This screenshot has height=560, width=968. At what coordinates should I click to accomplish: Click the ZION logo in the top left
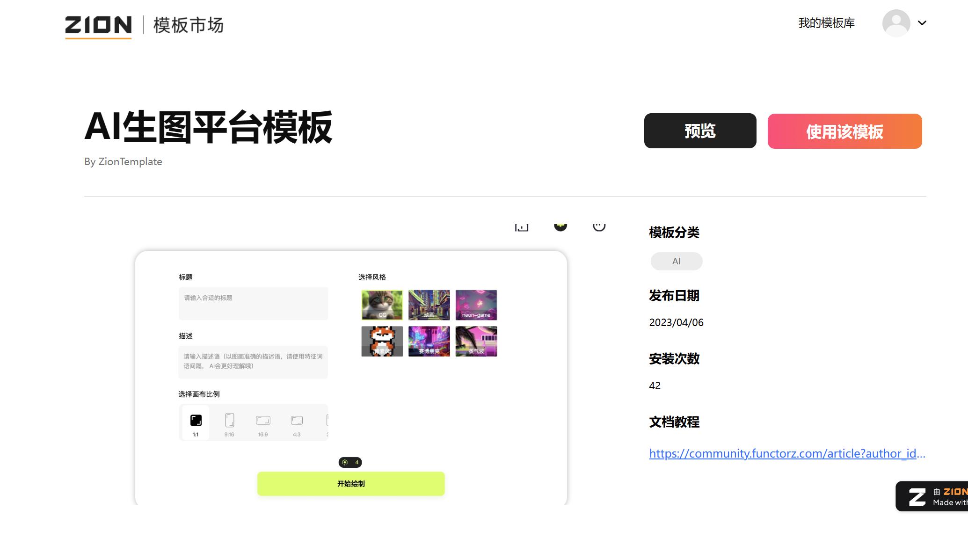coord(98,25)
